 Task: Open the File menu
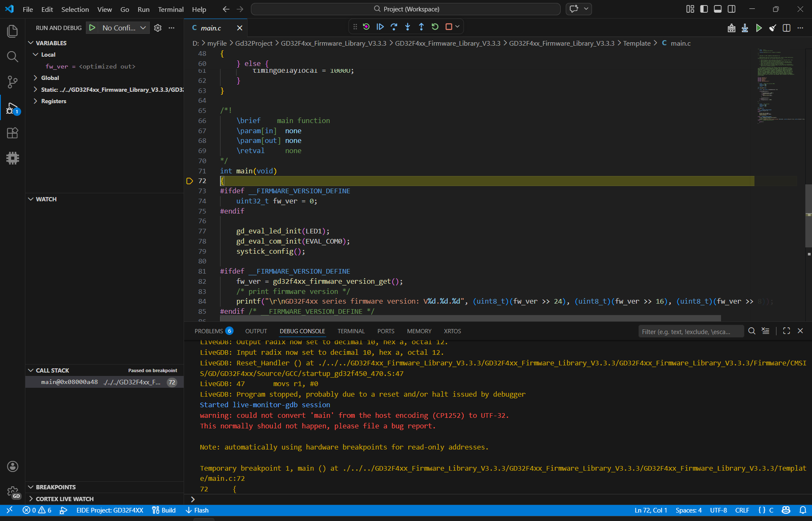tap(28, 9)
